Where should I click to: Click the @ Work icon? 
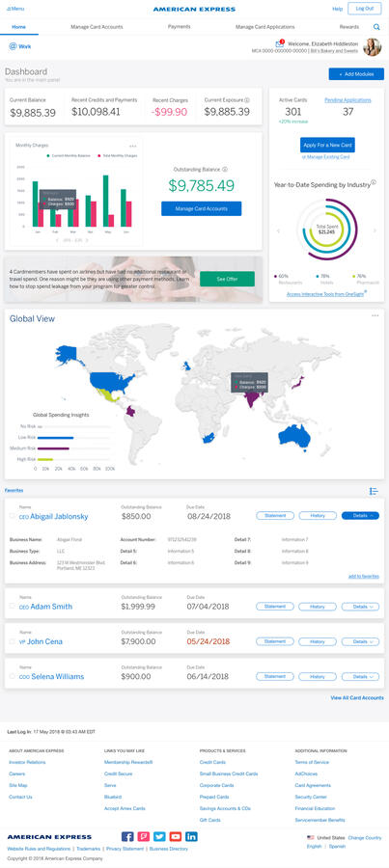click(x=20, y=46)
